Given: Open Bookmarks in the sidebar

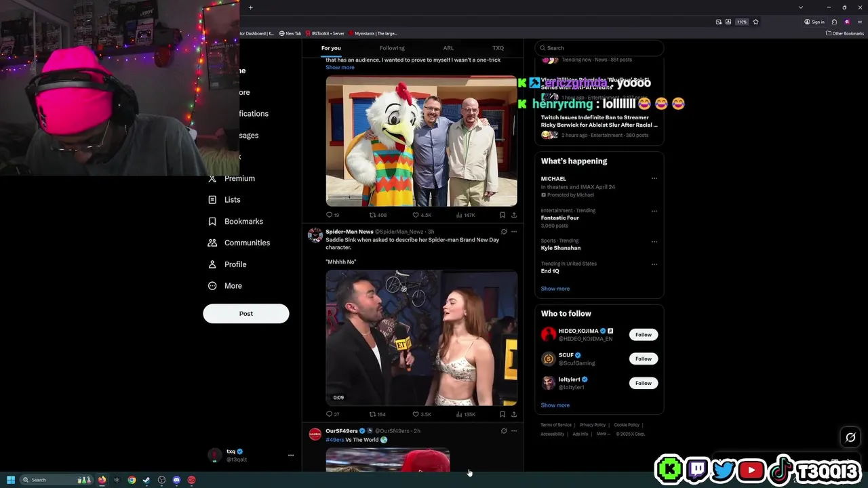Looking at the screenshot, I should click(235, 222).
